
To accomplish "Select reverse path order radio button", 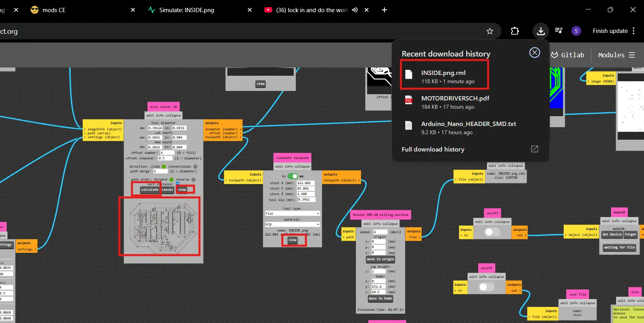I will [193, 179].
